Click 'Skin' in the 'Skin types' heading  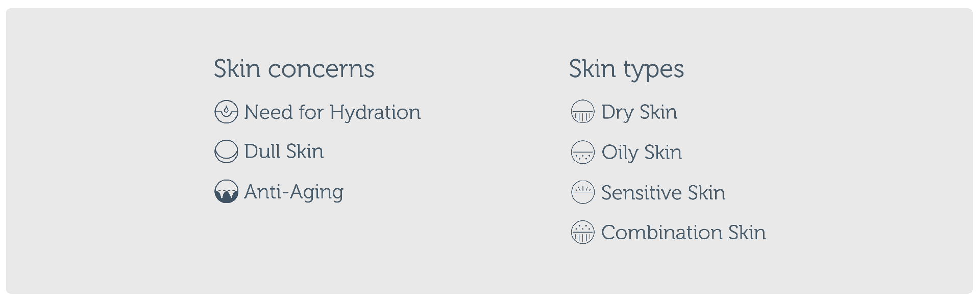592,69
